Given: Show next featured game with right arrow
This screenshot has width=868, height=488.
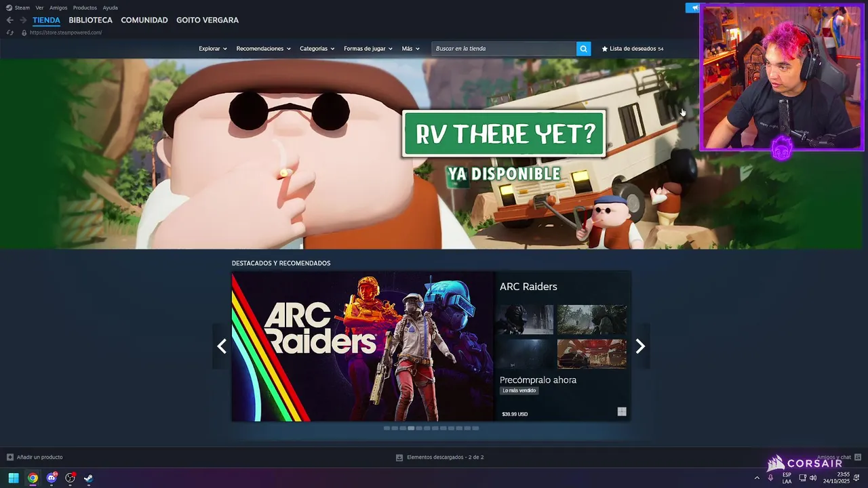Looking at the screenshot, I should pyautogui.click(x=640, y=346).
